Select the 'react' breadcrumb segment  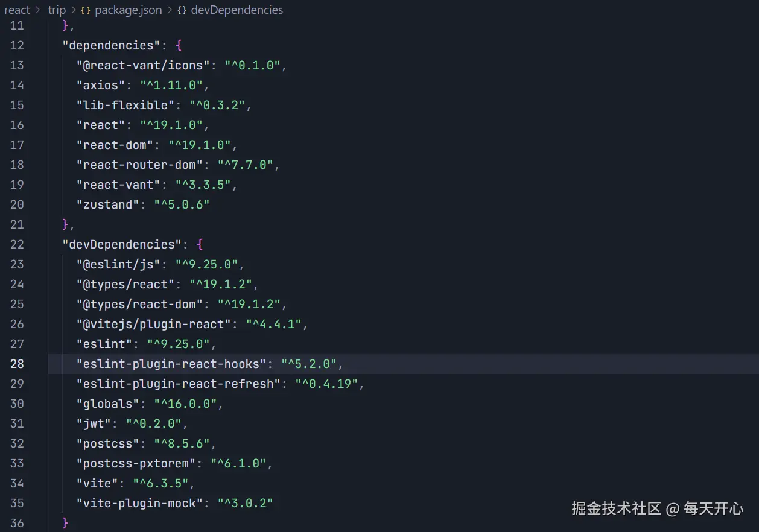tap(17, 10)
